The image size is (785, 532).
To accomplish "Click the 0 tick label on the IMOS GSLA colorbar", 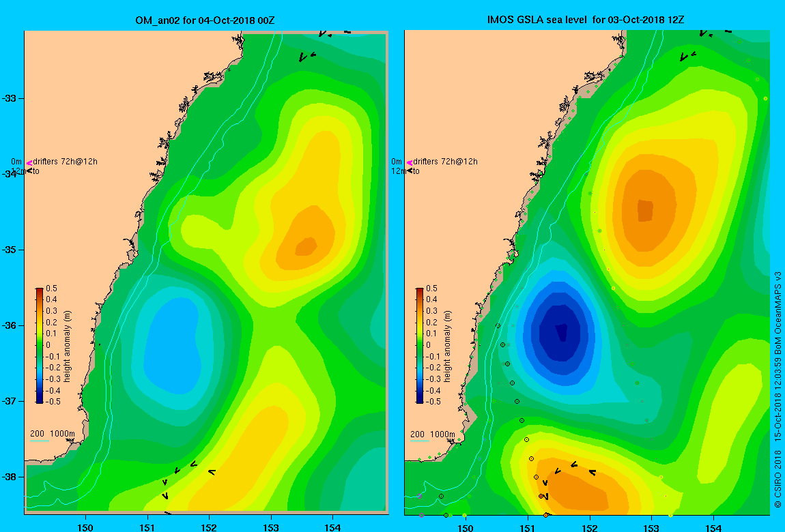I will coord(429,345).
